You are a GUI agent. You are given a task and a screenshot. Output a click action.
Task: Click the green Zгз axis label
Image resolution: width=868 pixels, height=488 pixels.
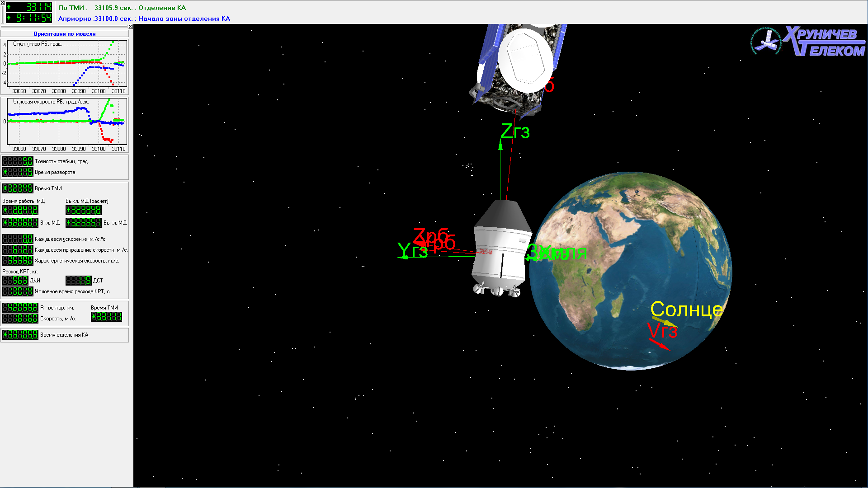pyautogui.click(x=515, y=132)
